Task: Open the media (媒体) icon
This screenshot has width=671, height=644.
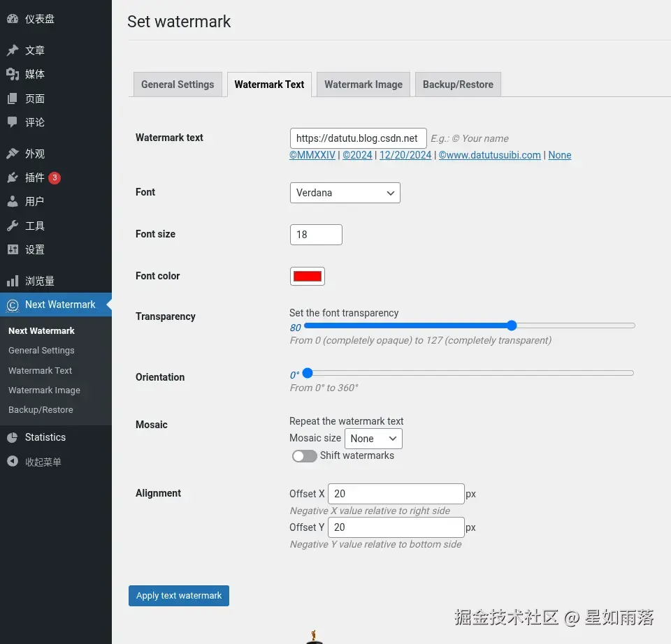Action: point(13,74)
